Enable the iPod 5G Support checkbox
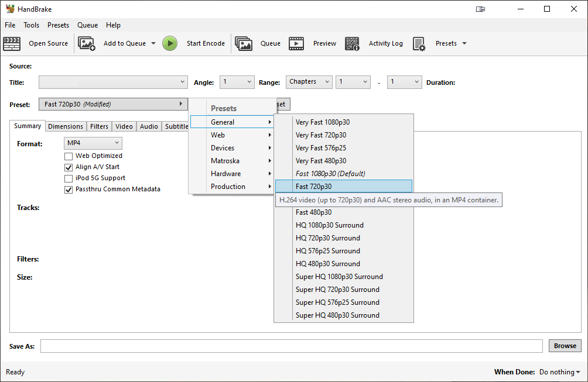Viewport: 588px width, 382px height. click(x=69, y=178)
